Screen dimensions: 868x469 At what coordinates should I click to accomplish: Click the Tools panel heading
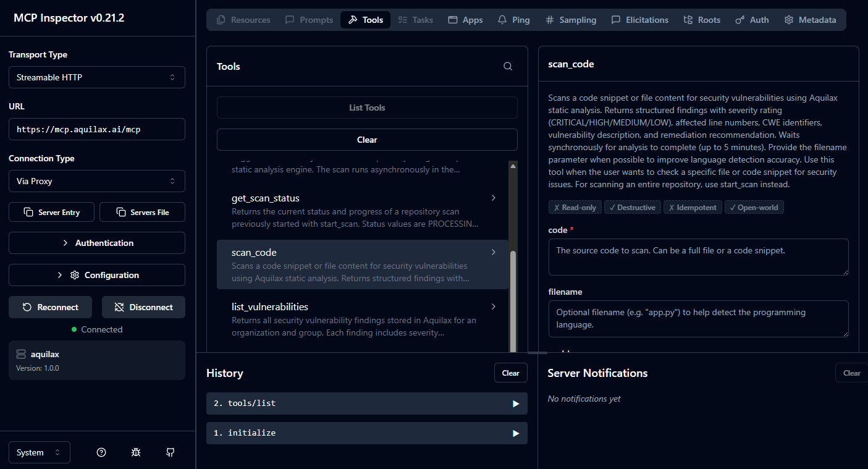[229, 66]
